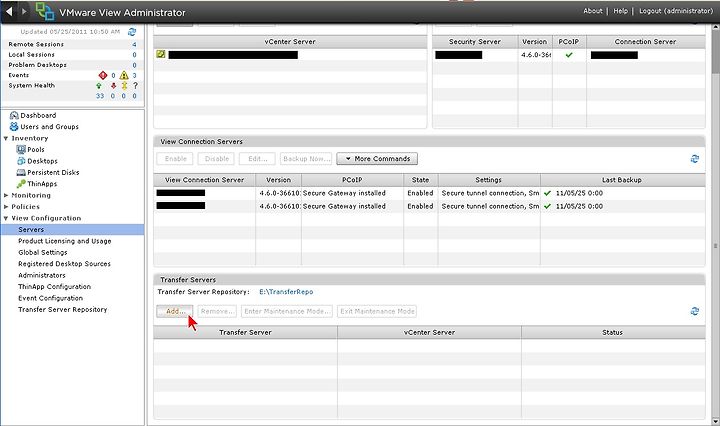Open the About link

click(x=592, y=11)
